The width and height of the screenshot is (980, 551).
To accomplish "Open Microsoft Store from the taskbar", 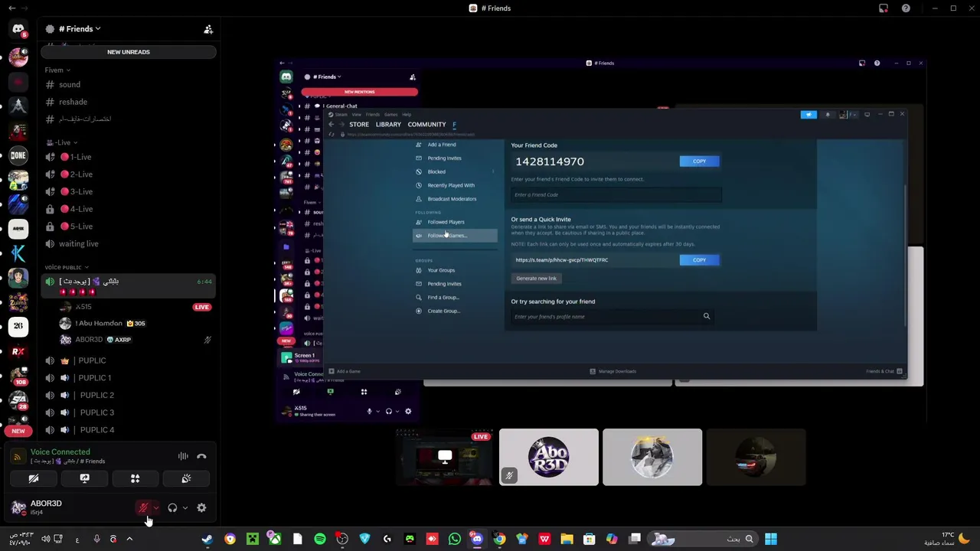I will pos(589,540).
